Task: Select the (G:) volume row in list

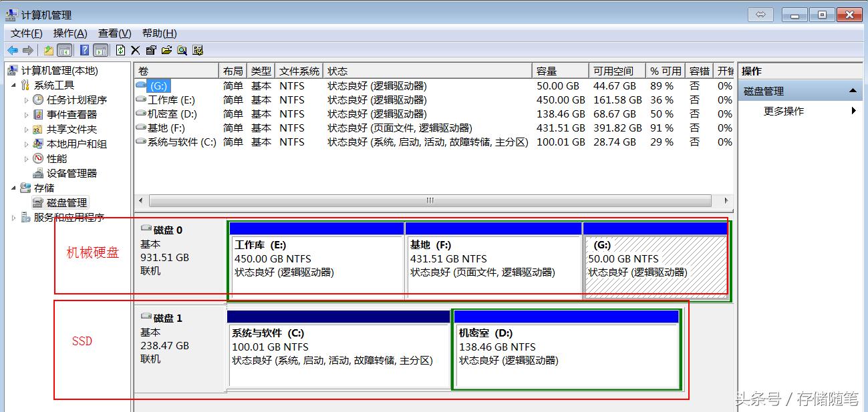Action: pyautogui.click(x=434, y=85)
